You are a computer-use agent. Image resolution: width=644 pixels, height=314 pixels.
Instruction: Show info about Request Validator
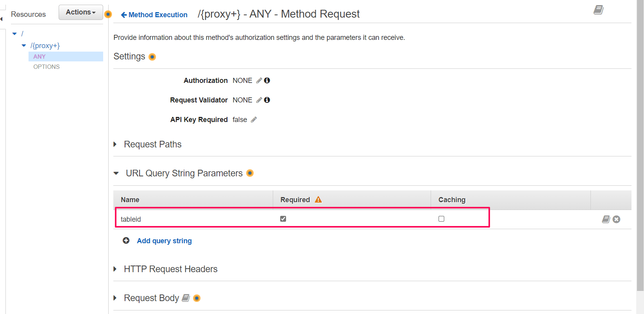click(267, 100)
